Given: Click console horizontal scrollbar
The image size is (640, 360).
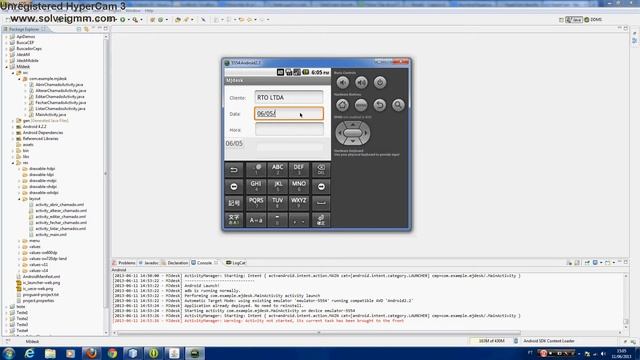Looking at the screenshot, I should click(319, 333).
